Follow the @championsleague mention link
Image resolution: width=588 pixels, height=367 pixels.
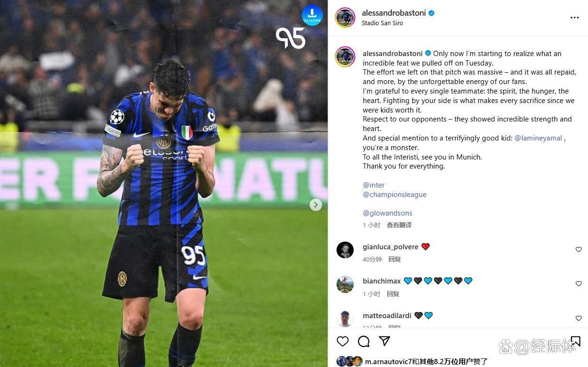tap(395, 195)
